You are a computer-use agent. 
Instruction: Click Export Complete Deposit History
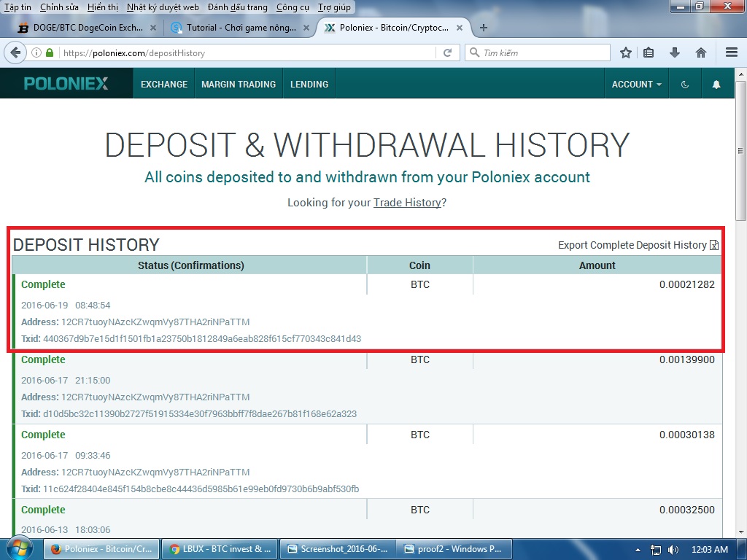click(x=632, y=245)
